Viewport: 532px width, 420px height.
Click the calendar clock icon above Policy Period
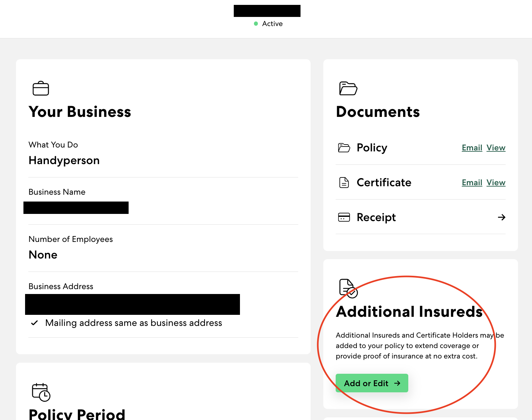pos(41,392)
